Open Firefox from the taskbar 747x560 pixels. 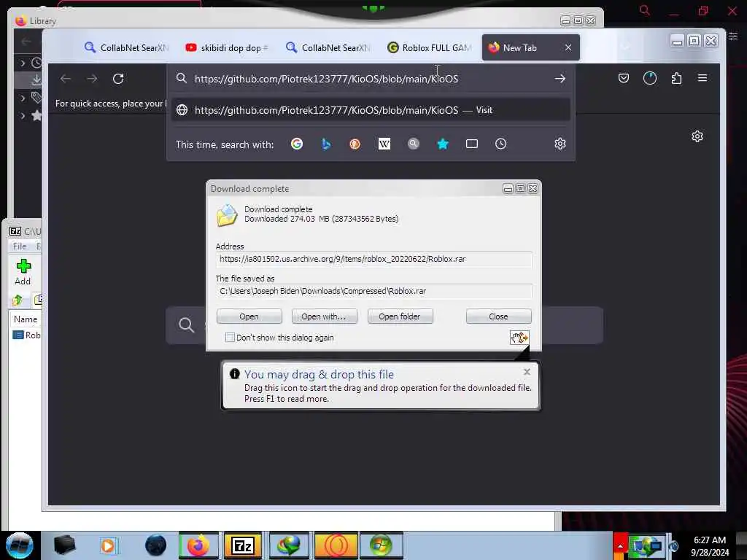tap(198, 545)
